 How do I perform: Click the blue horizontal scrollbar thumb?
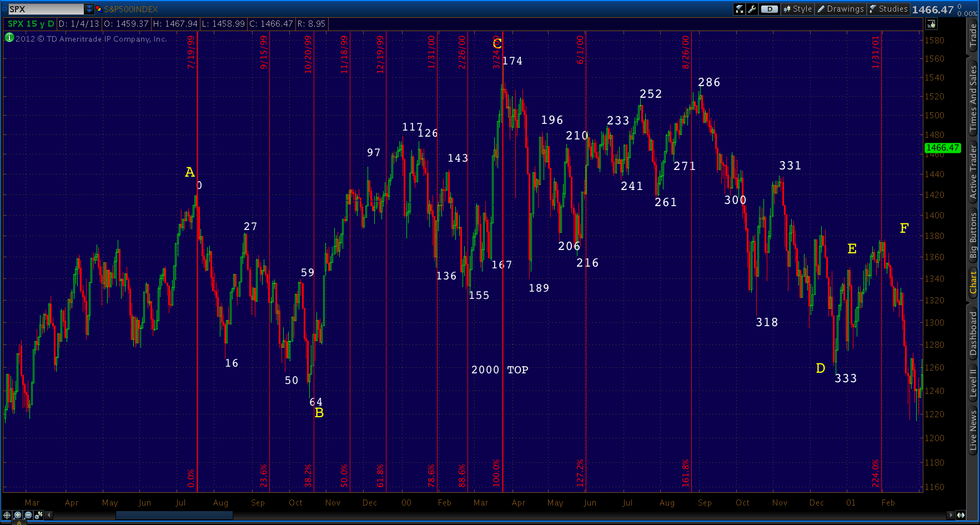(174, 515)
